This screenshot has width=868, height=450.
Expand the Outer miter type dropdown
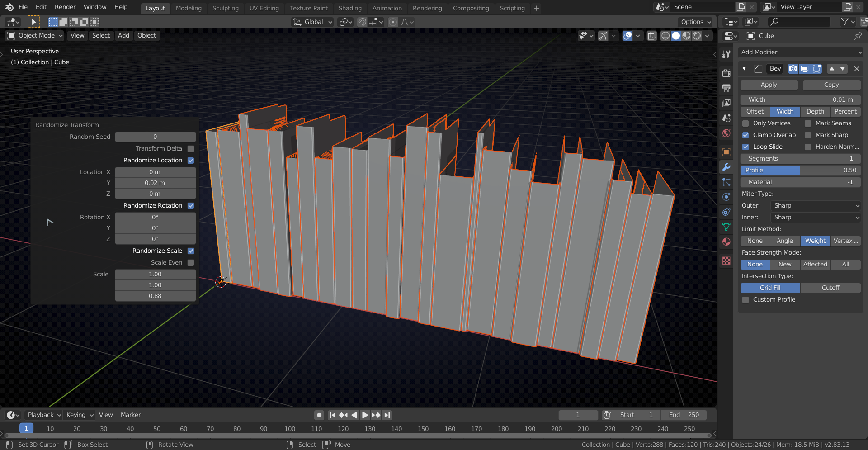(815, 205)
